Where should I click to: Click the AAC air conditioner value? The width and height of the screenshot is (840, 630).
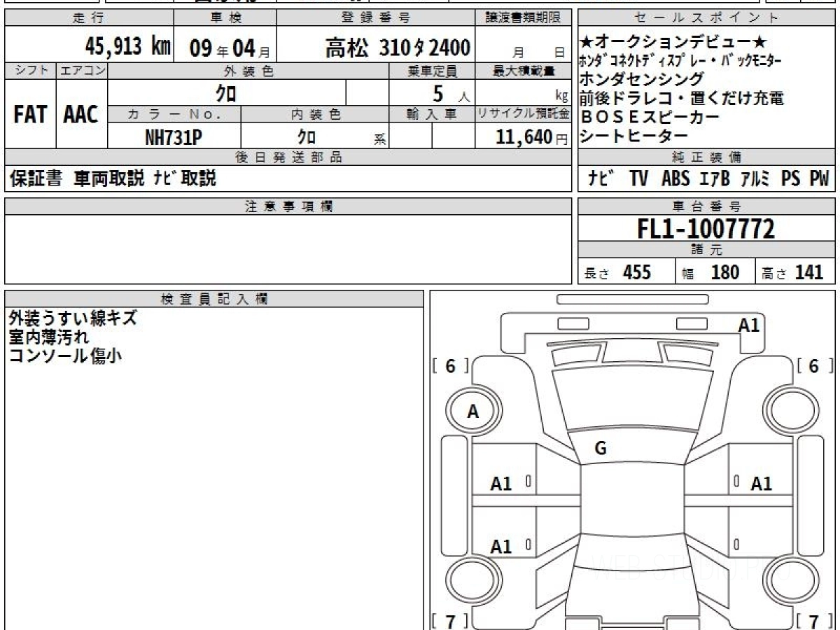pos(81,114)
